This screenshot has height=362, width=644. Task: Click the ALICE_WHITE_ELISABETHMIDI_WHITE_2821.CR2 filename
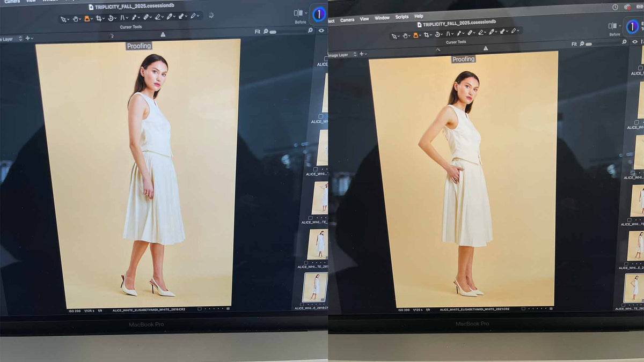coord(474,309)
